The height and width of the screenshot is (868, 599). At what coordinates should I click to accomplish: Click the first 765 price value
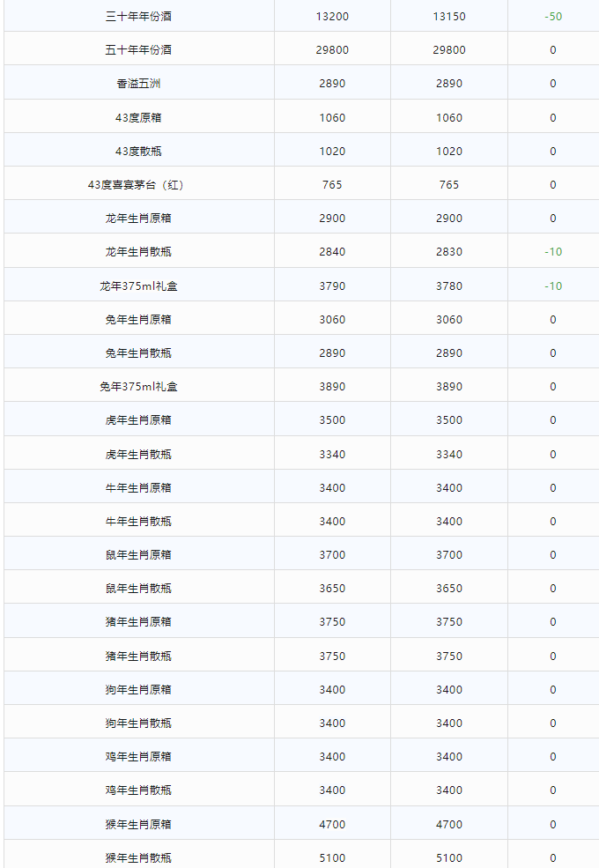[332, 185]
